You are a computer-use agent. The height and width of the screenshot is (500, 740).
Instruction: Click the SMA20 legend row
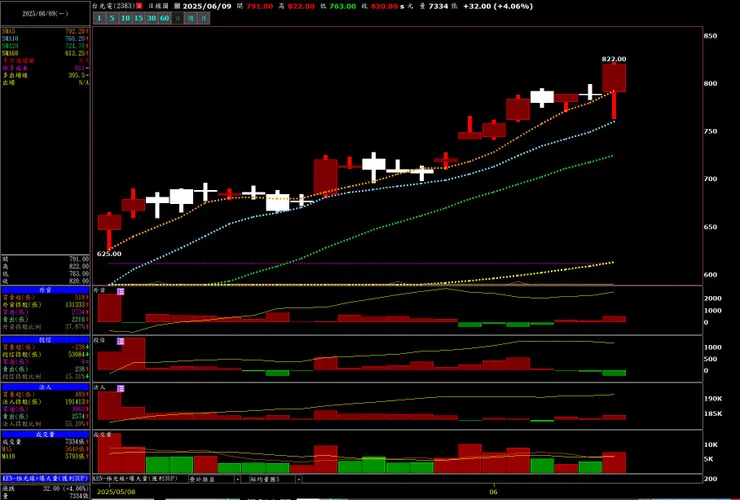tap(45, 46)
